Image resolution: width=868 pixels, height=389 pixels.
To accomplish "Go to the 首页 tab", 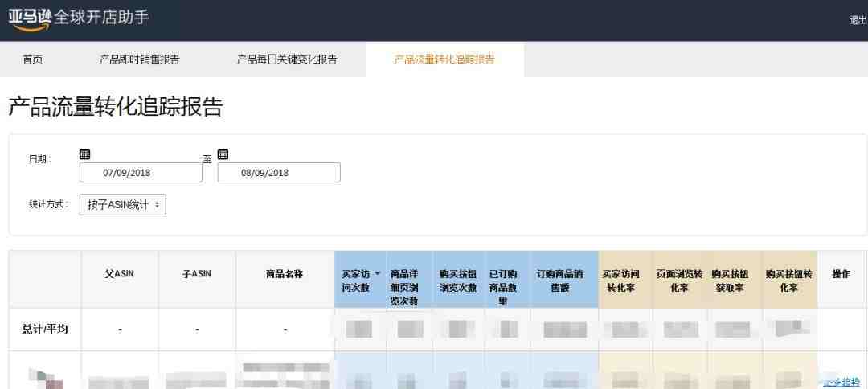I will (x=32, y=59).
